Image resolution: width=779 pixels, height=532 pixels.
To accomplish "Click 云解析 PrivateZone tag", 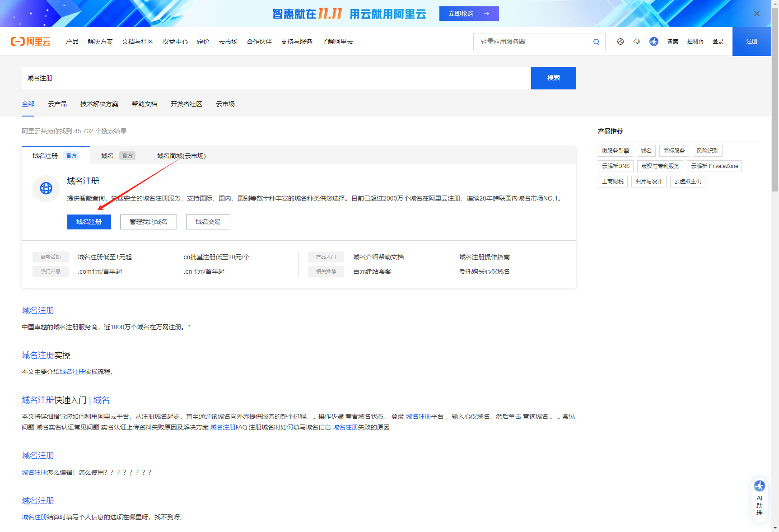I will click(714, 166).
